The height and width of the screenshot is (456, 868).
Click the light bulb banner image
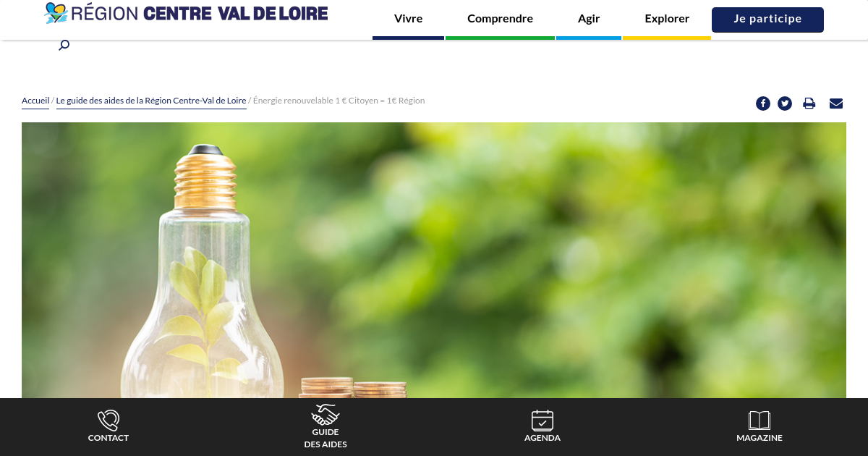pos(434,261)
